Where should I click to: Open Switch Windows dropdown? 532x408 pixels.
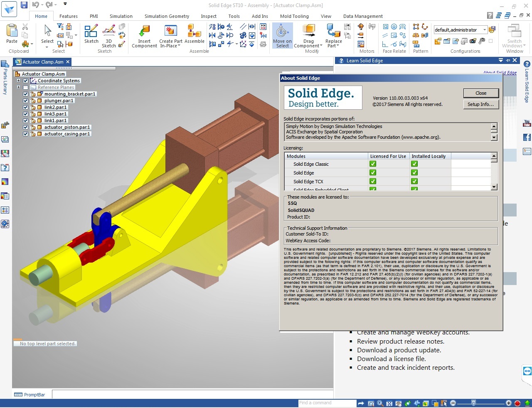(x=525, y=46)
